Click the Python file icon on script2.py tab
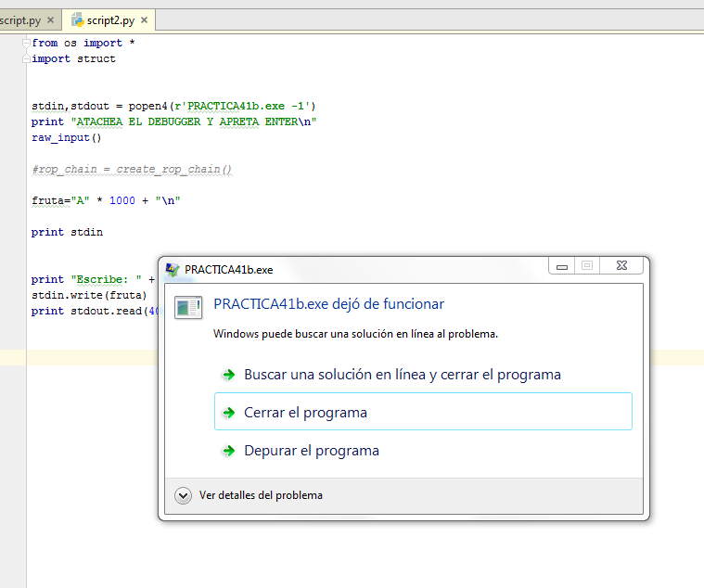704x588 pixels. tap(78, 20)
